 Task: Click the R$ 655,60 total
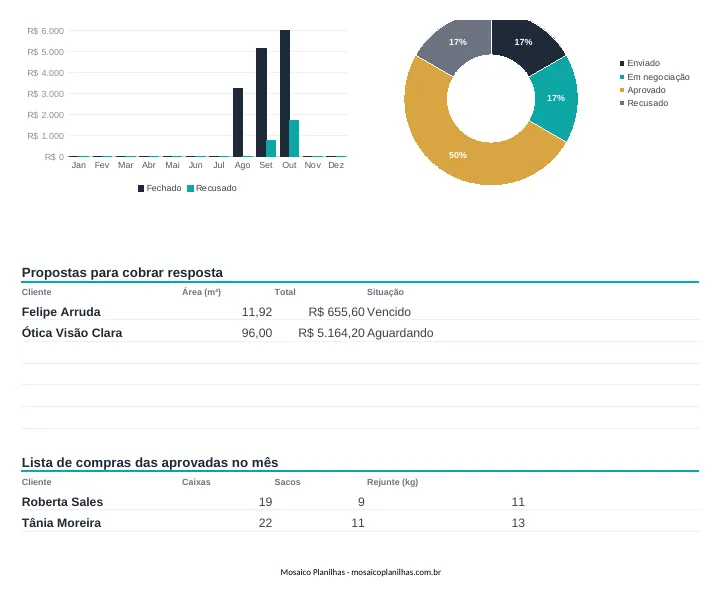pyautogui.click(x=337, y=312)
